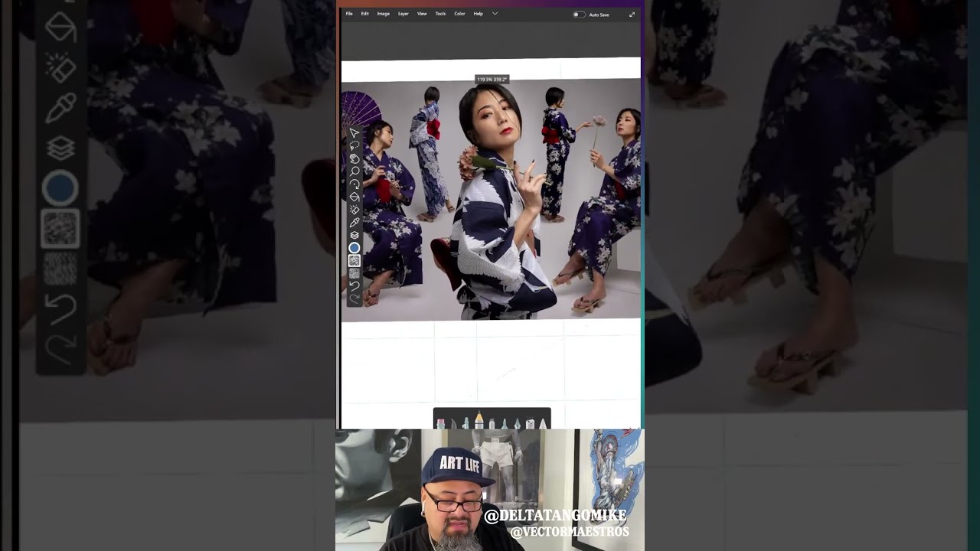Open the Color menu
The height and width of the screenshot is (551, 980).
459,14
